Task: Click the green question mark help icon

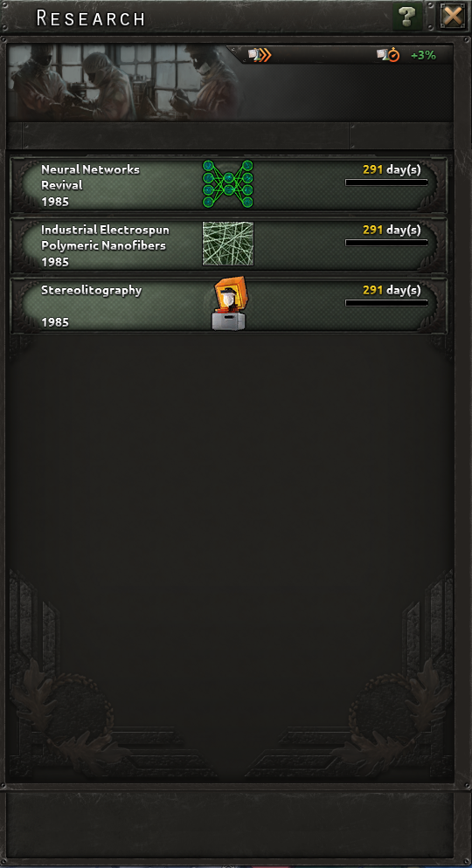Action: coord(407,17)
